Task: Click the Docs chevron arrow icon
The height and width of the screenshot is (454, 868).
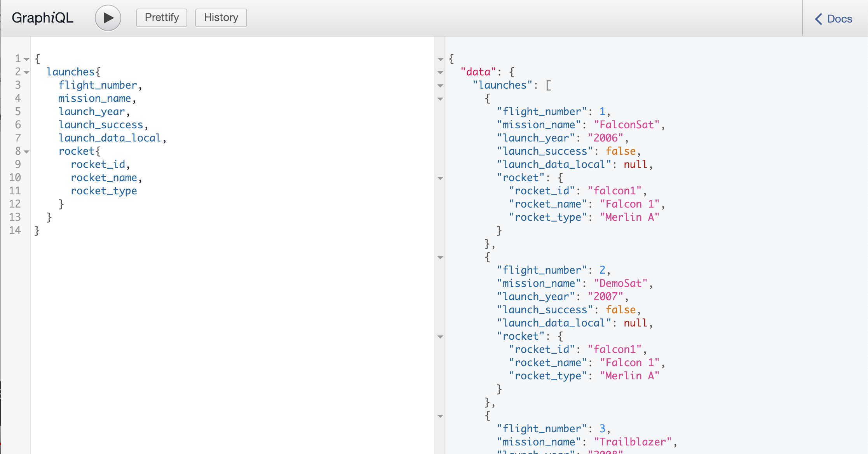Action: 819,19
